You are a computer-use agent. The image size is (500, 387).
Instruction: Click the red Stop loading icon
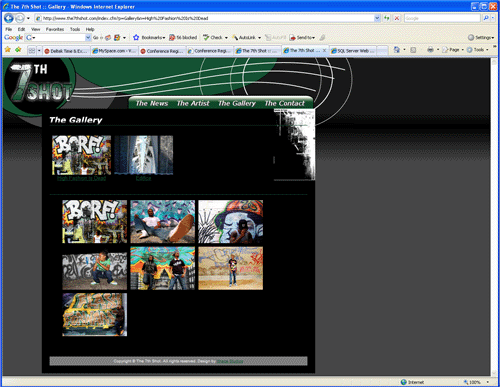pos(397,18)
